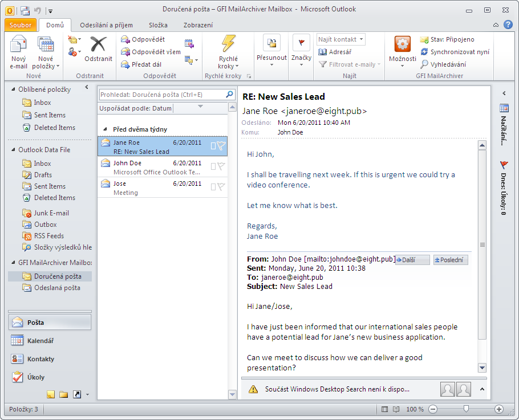Screen dimensions: 519x420
Task: Open Outlook Help question mark
Action: [508, 25]
